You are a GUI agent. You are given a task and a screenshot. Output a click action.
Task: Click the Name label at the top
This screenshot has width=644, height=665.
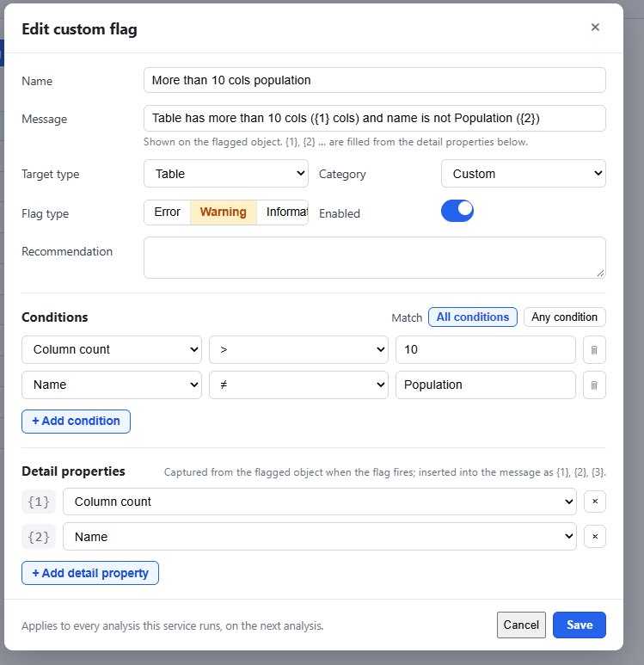37,81
